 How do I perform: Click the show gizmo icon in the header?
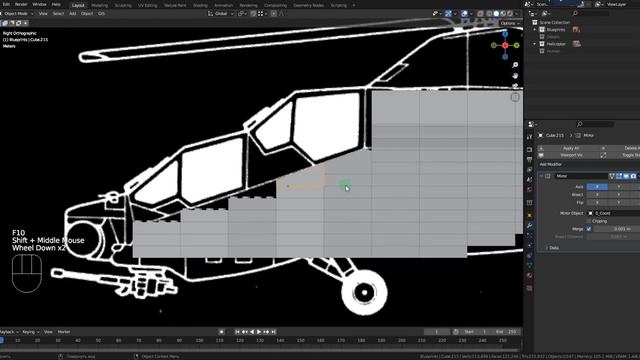(x=449, y=13)
